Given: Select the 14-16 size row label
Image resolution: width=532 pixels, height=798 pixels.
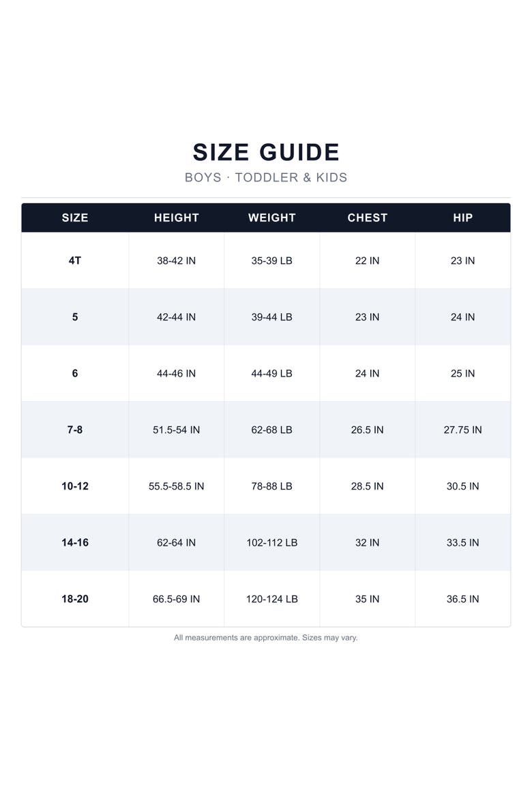Looking at the screenshot, I should point(75,543).
